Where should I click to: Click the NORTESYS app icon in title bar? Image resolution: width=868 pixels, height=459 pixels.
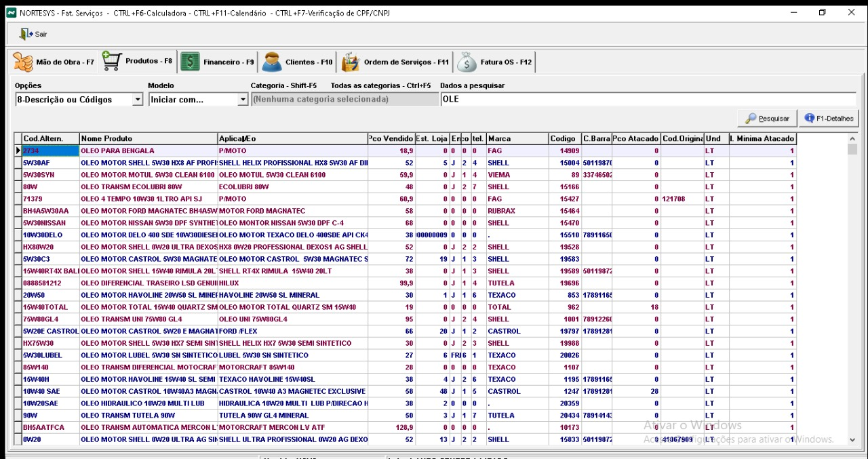11,13
